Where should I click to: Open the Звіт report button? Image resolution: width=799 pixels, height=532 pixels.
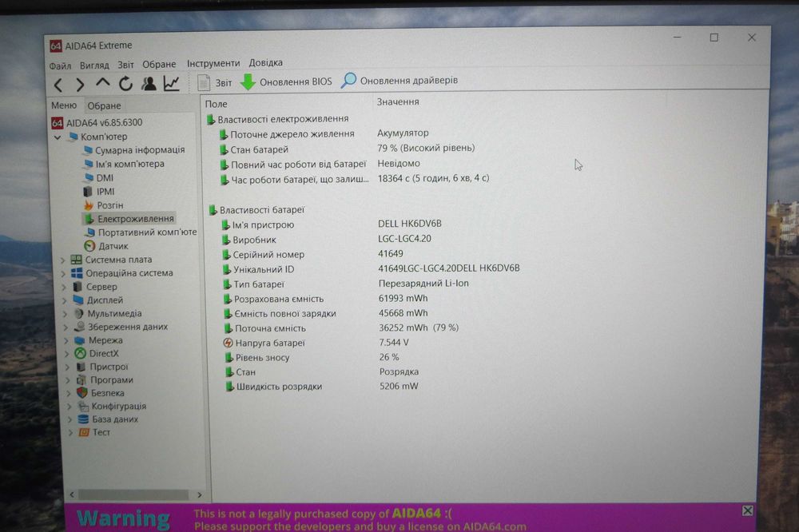pyautogui.click(x=214, y=82)
